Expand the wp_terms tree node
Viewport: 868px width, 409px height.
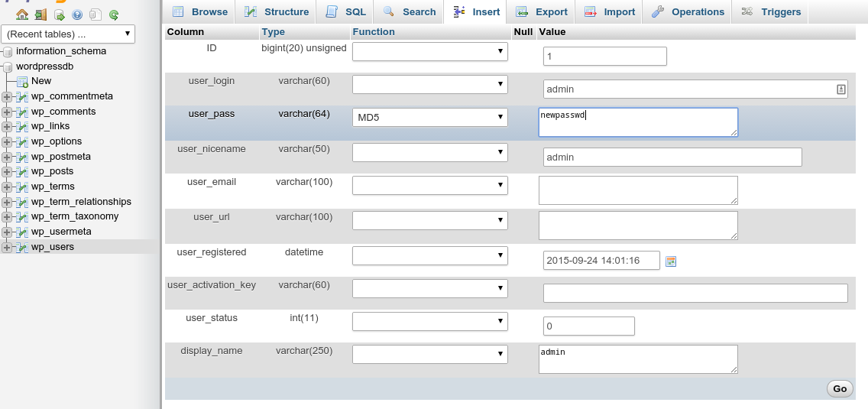tap(7, 187)
